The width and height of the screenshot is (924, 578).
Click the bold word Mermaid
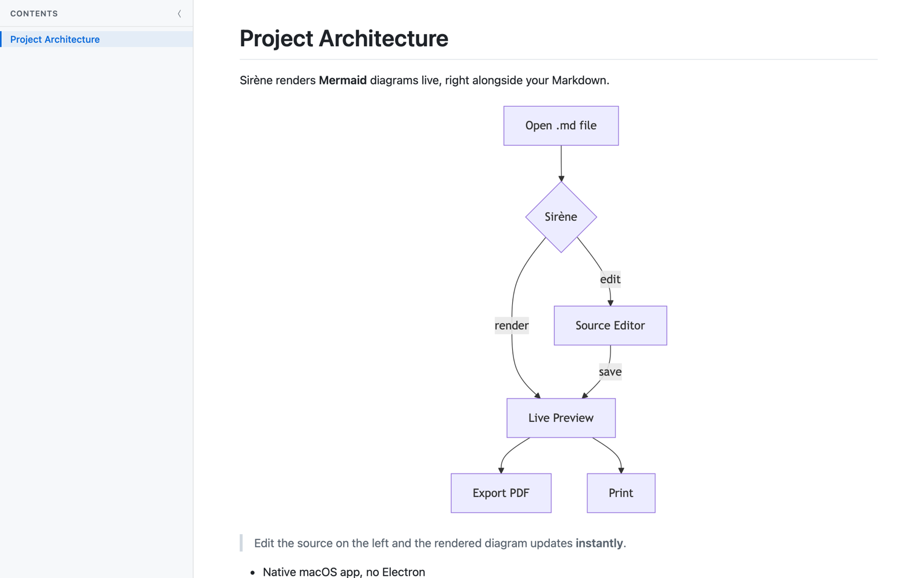pos(342,80)
